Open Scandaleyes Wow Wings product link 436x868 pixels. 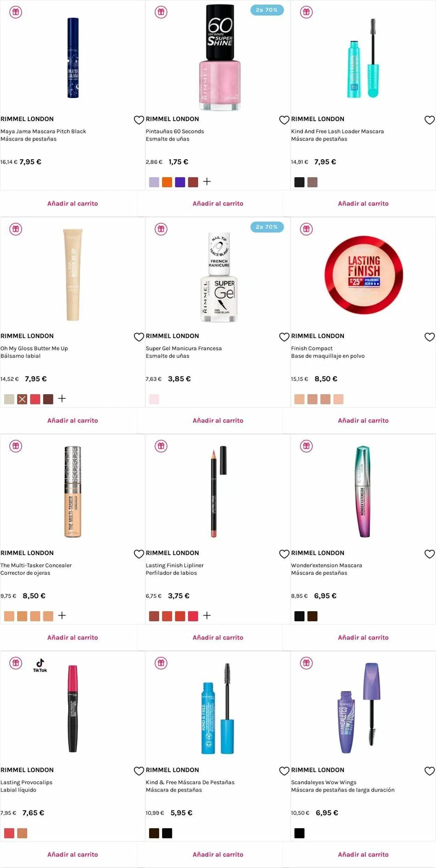(324, 783)
